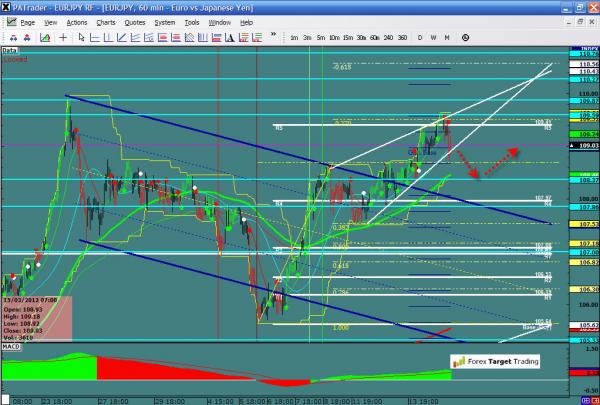
Task: Click the Data label at chart top-left
Action: tap(10, 49)
